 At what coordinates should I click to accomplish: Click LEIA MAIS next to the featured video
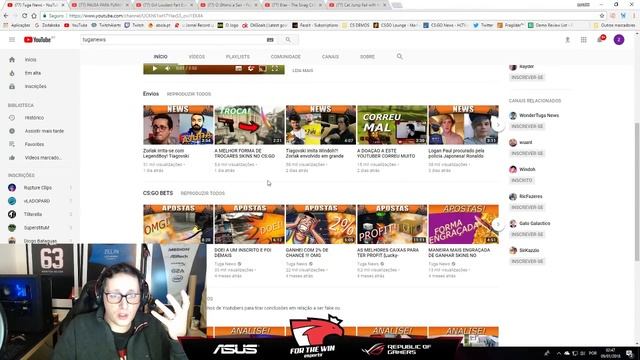tap(303, 71)
